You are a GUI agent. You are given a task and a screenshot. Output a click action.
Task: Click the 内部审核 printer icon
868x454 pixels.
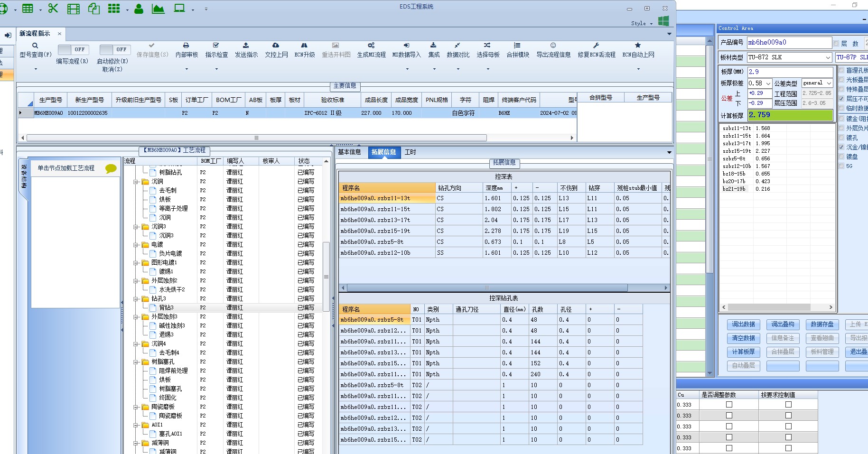[x=186, y=46]
